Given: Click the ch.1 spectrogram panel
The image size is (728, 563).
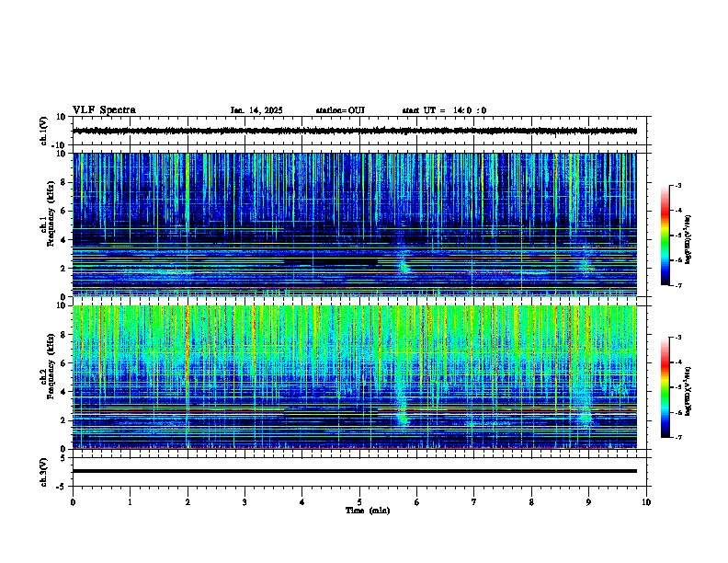Looking at the screenshot, I should pos(355,224).
